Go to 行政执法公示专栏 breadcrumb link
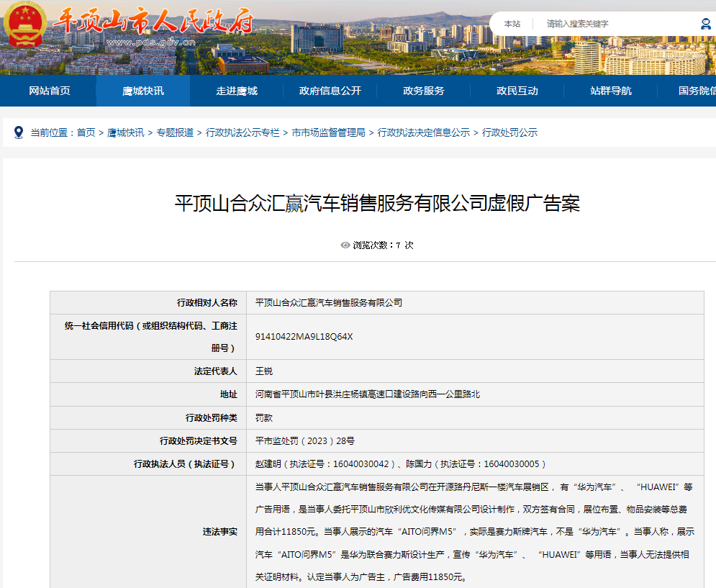Viewport: 716px width, 588px height. click(x=243, y=132)
